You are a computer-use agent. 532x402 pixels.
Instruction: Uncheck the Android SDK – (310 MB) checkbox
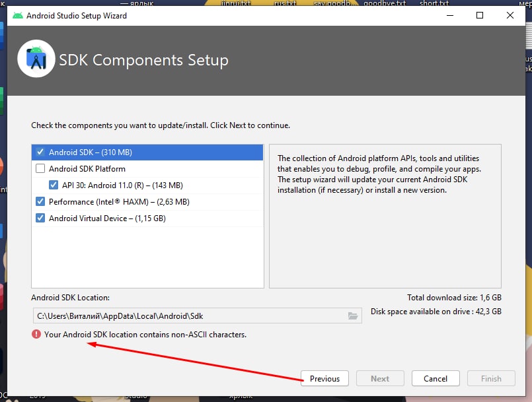pos(40,152)
